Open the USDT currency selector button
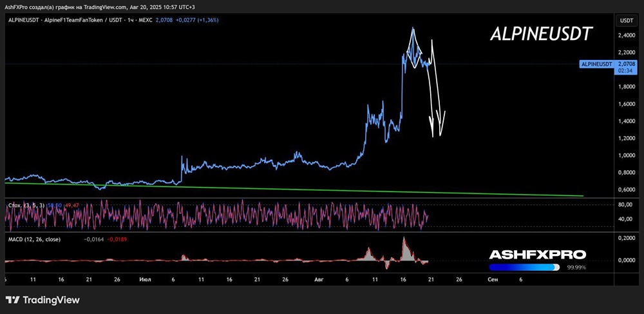The height and width of the screenshot is (314, 644). pyautogui.click(x=626, y=20)
